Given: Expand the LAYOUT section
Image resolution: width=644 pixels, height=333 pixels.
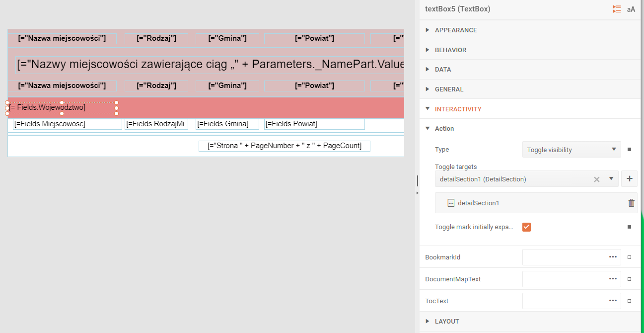Looking at the screenshot, I should point(447,322).
